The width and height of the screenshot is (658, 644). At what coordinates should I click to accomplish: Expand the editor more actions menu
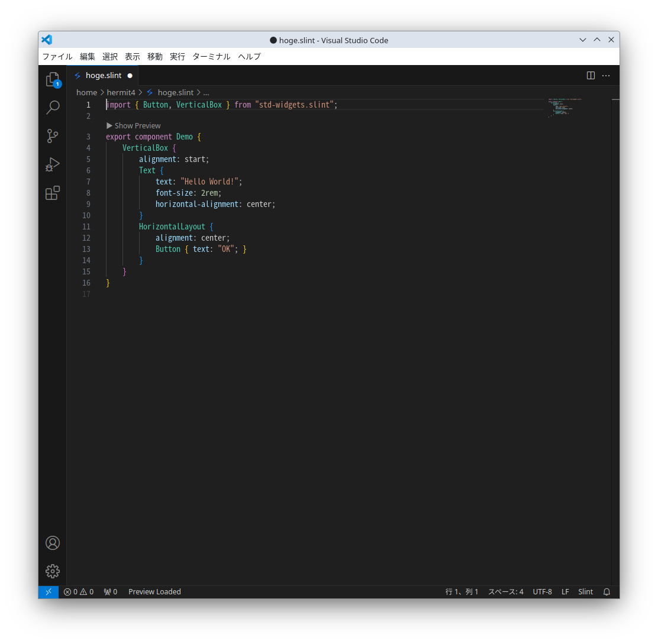pos(606,76)
